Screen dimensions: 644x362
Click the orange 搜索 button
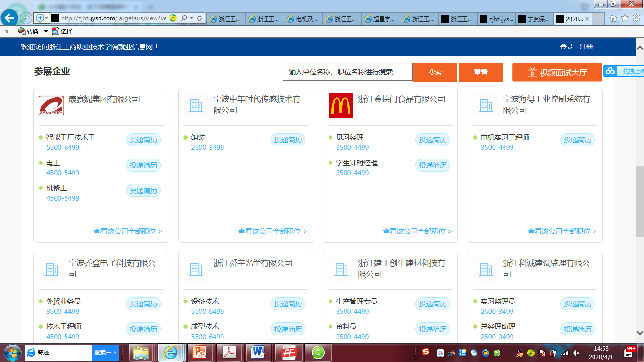coord(434,72)
